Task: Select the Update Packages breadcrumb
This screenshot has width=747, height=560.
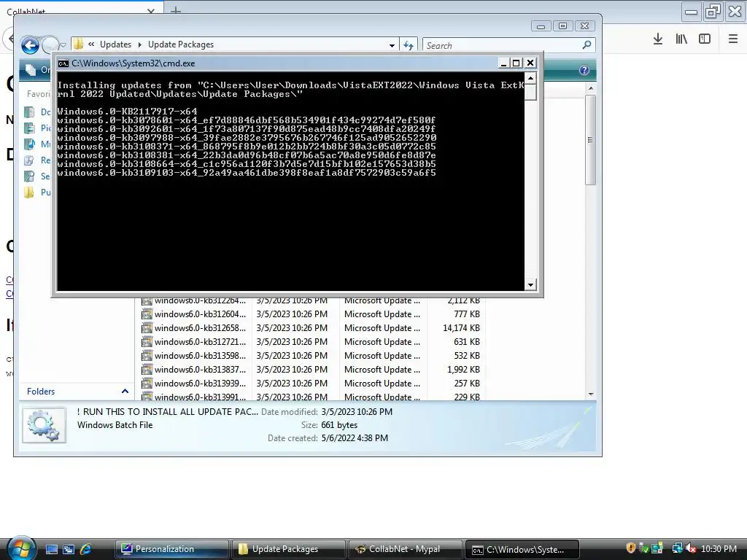Action: pyautogui.click(x=181, y=44)
